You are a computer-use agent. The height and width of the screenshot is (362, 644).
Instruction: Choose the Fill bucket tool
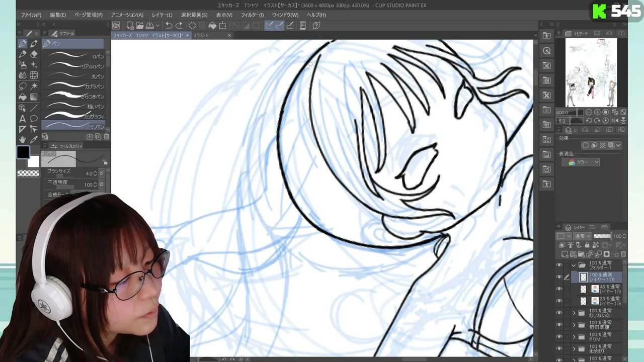coord(23,97)
